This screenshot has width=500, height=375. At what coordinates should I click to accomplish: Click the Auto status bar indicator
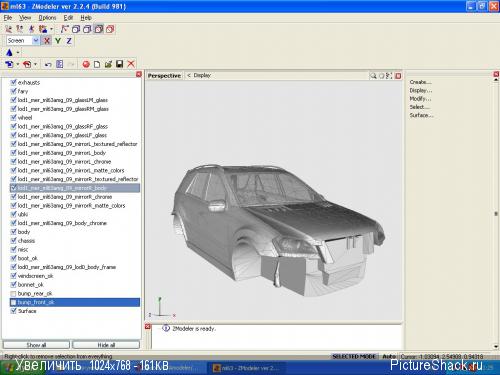pyautogui.click(x=389, y=356)
